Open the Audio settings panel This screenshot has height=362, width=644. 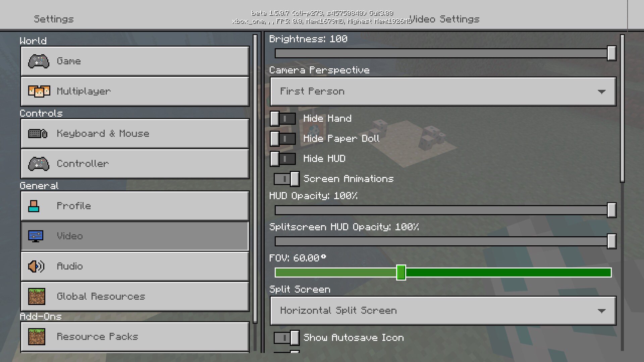(135, 266)
